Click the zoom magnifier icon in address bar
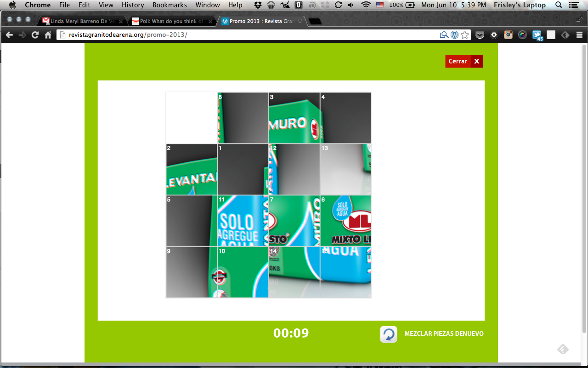This screenshot has height=368, width=588. click(444, 35)
